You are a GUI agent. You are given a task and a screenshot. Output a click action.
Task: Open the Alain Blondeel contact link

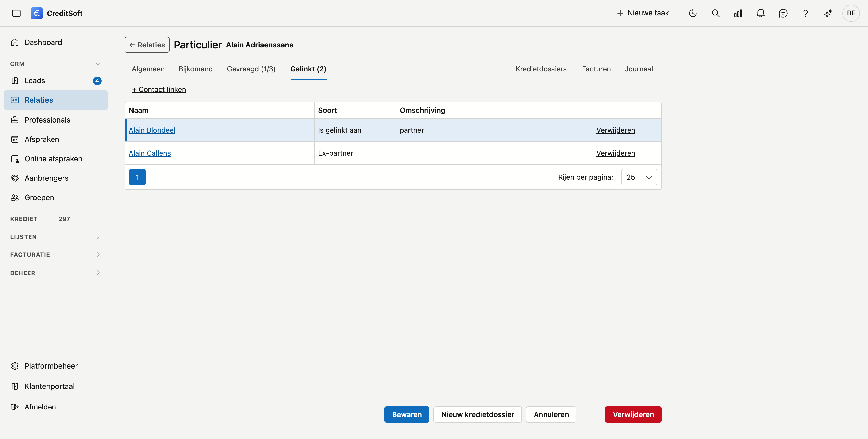pyautogui.click(x=152, y=130)
